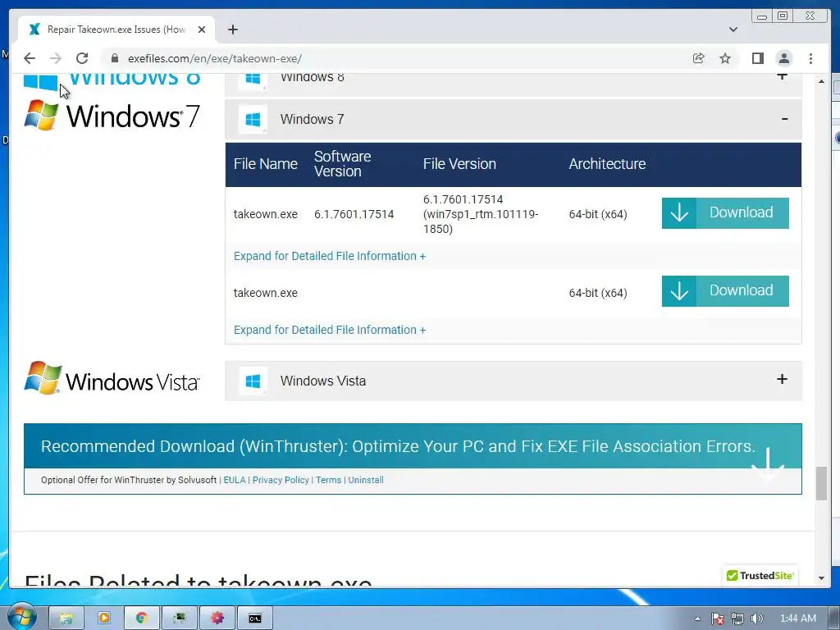Select the Repair Takeown.exe Issues tab
This screenshot has height=630, width=840.
click(x=116, y=30)
